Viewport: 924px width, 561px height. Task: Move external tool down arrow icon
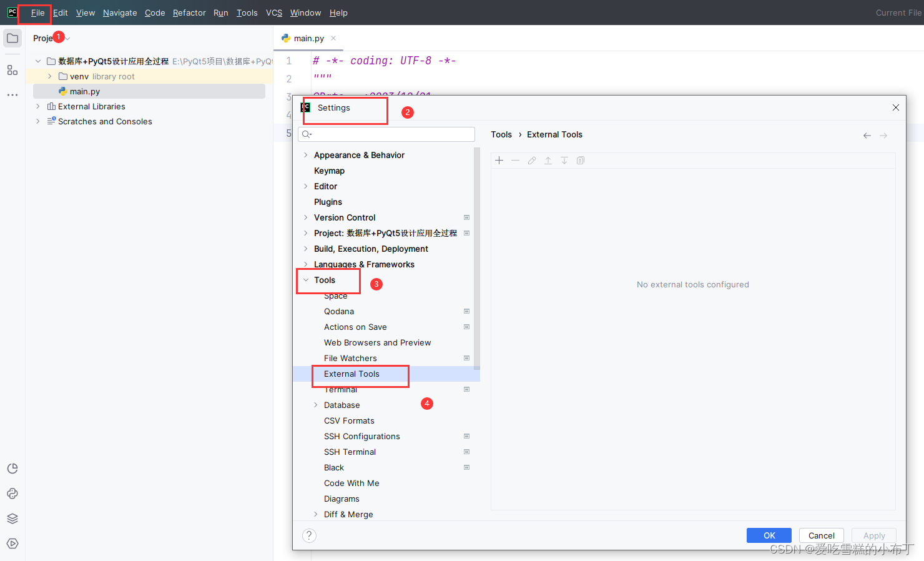click(564, 161)
